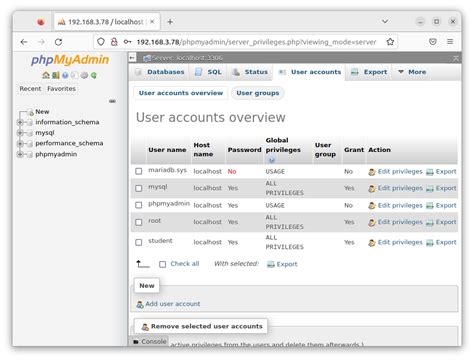This screenshot has width=474, height=360.
Task: Click the Firefox back arrow
Action: (24, 42)
